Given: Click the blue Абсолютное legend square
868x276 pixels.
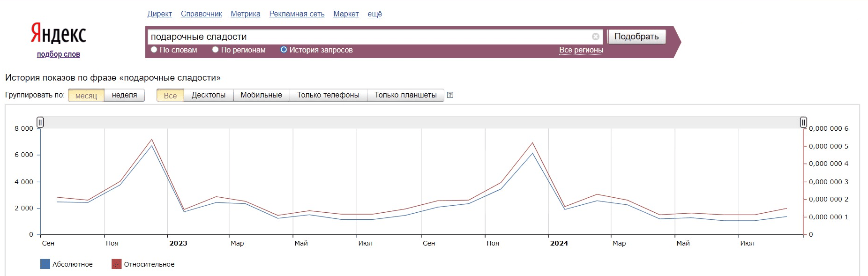Looking at the screenshot, I should coord(45,264).
